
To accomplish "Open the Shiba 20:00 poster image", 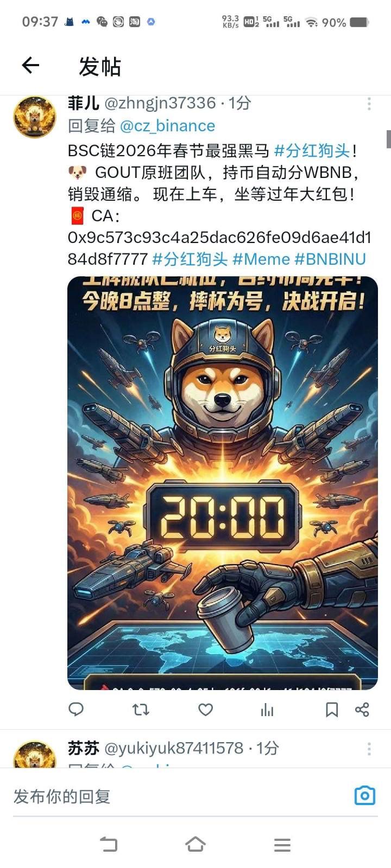I will [x=223, y=483].
